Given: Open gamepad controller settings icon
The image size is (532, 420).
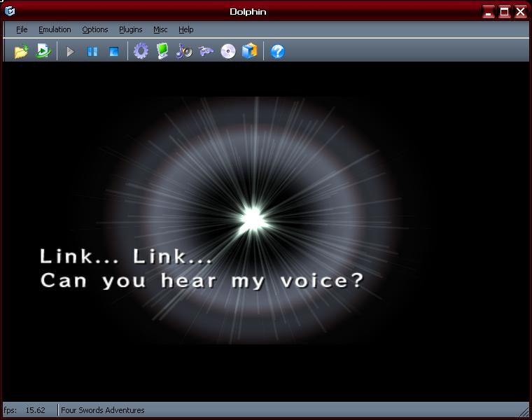Looking at the screenshot, I should 206,51.
